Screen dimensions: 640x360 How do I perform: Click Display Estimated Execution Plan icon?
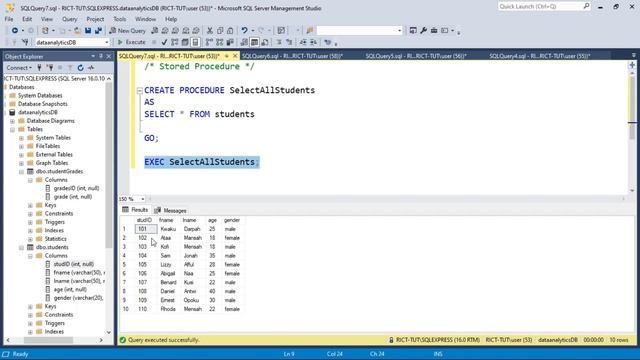175,42
